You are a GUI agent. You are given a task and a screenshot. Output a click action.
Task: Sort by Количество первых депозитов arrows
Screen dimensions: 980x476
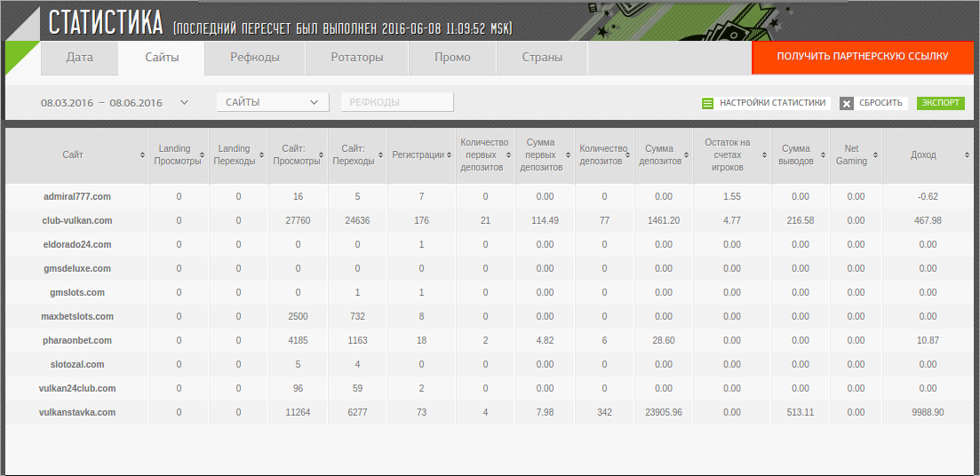509,155
